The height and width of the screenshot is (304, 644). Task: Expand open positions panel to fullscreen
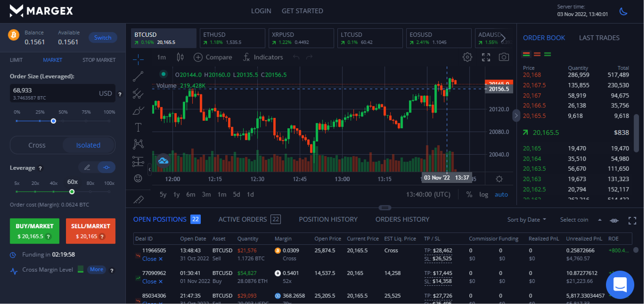point(632,221)
